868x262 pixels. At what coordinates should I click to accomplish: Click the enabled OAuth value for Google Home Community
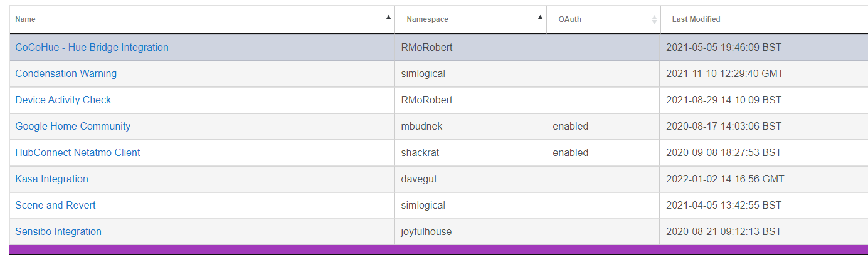pos(571,127)
